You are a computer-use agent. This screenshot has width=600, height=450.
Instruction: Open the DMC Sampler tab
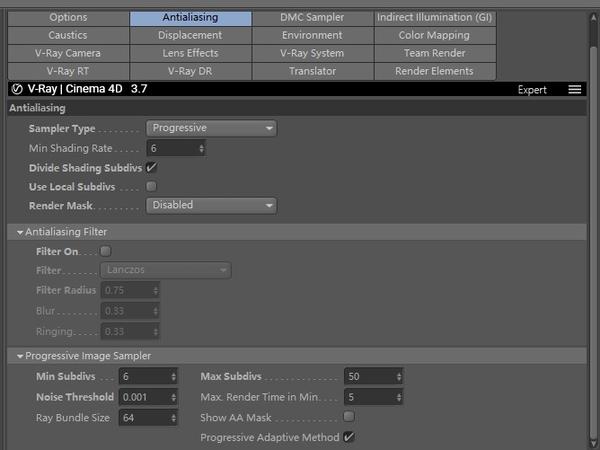tap(313, 18)
